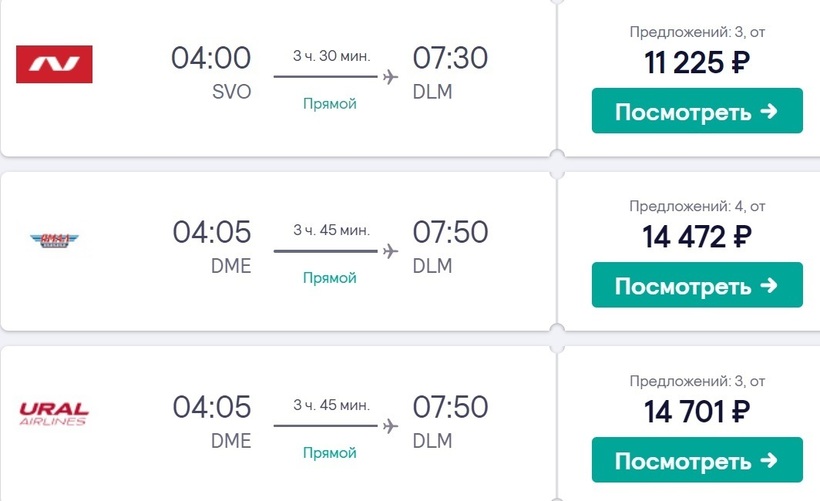Viewport: 820px width, 501px height.
Task: Click "Предложений: 3, от" above 14 701 ₽
Action: 697,381
